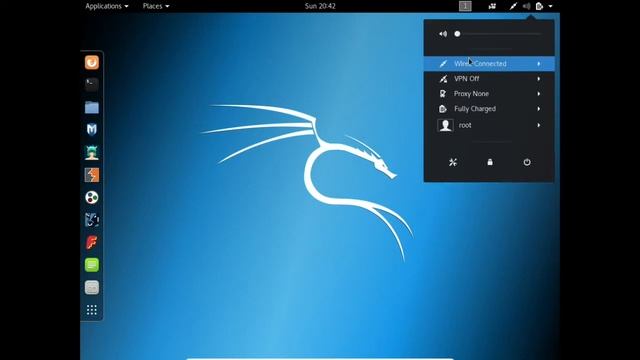Lock the screen with padlock icon

(x=490, y=162)
